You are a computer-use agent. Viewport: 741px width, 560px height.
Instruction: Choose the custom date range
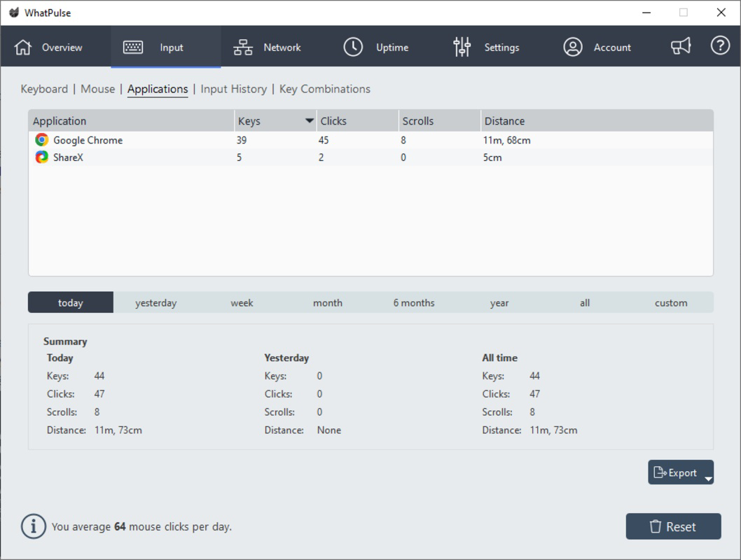pos(670,302)
